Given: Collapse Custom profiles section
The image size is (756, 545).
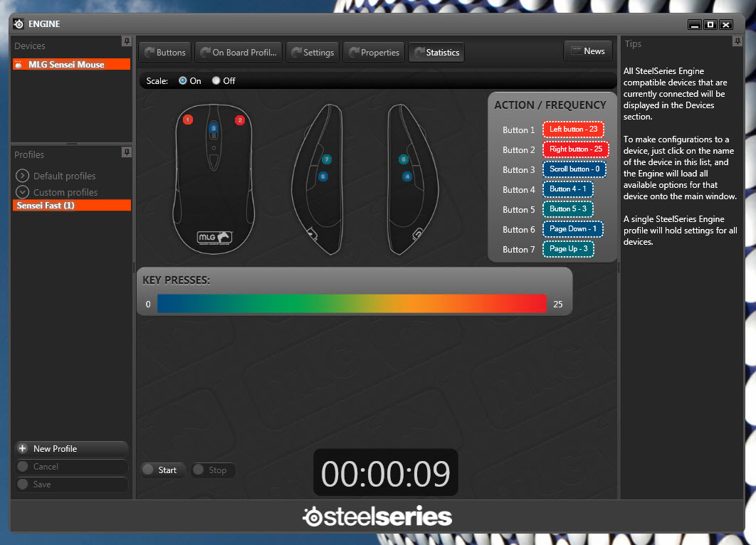Looking at the screenshot, I should click(22, 192).
